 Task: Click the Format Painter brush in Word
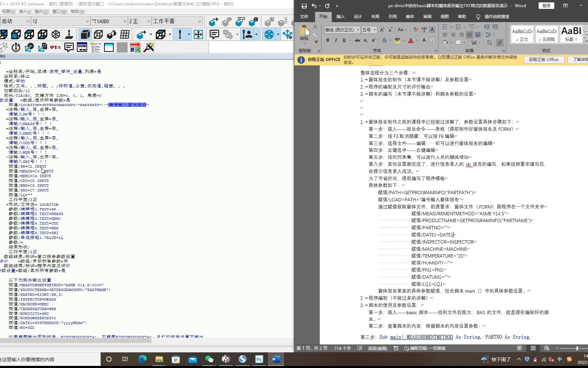(315, 42)
